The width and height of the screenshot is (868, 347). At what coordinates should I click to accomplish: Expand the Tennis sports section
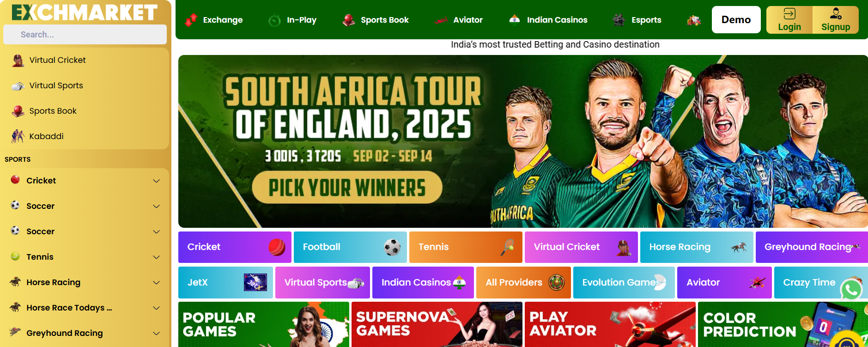coord(85,257)
